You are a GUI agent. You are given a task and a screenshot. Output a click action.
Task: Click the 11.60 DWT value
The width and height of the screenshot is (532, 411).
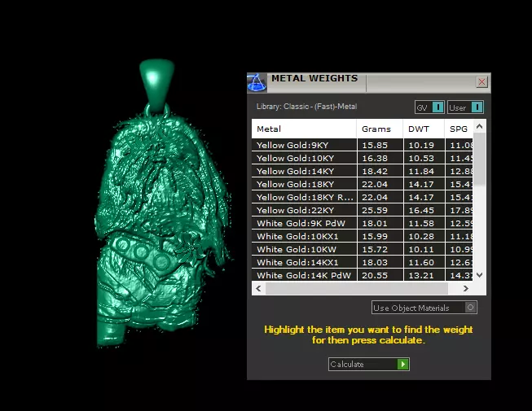[421, 263]
